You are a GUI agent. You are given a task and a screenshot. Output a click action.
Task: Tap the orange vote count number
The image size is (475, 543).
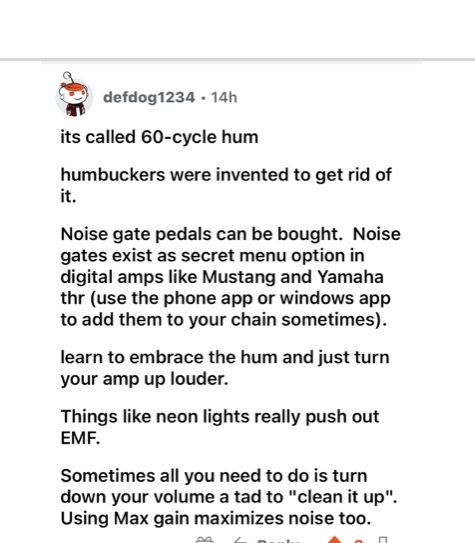tap(359, 541)
